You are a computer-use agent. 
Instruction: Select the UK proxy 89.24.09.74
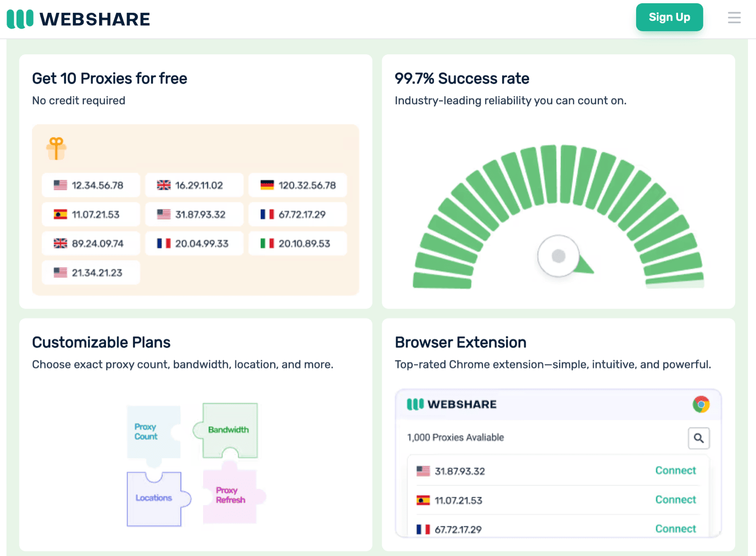[91, 243]
